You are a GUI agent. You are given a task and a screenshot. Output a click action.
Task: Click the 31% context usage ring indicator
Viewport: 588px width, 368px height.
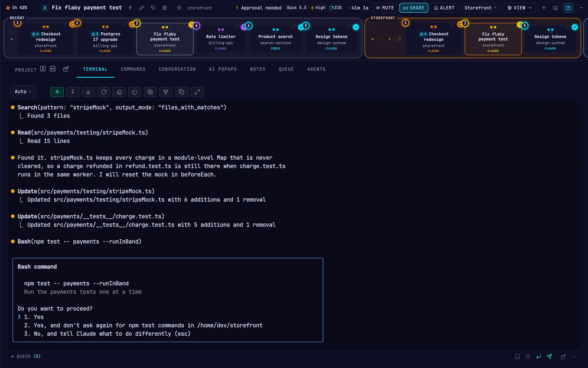[336, 8]
